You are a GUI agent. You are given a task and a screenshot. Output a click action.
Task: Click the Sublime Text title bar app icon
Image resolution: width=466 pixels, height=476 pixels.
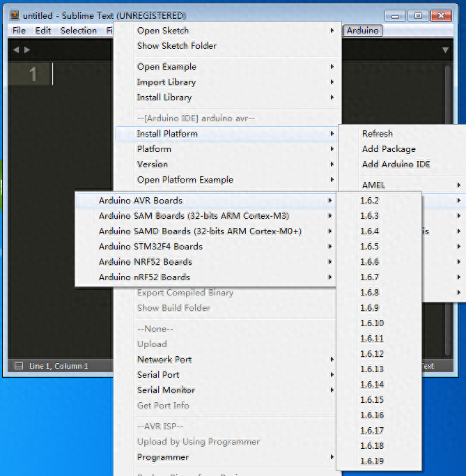[x=15, y=15]
